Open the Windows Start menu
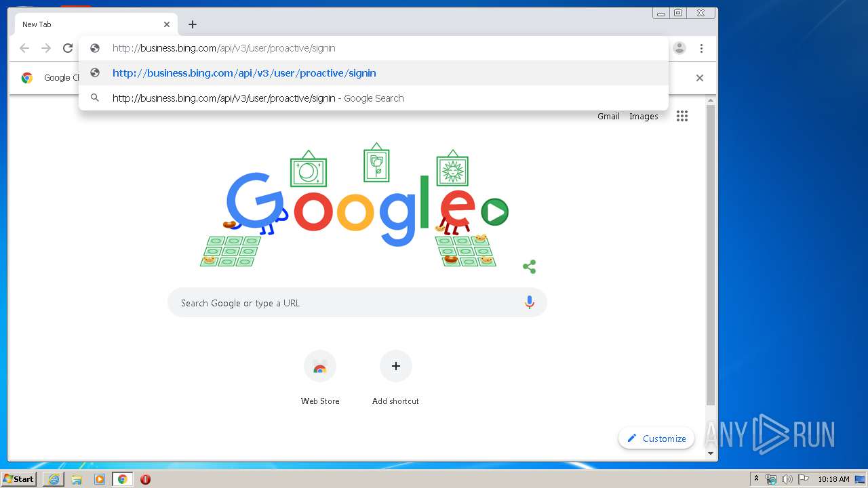This screenshot has width=868, height=488. click(x=19, y=479)
